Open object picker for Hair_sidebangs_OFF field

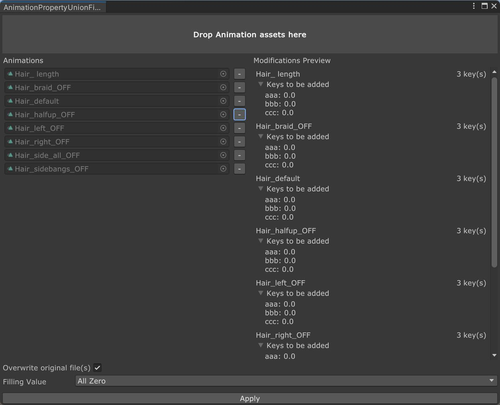click(x=223, y=169)
